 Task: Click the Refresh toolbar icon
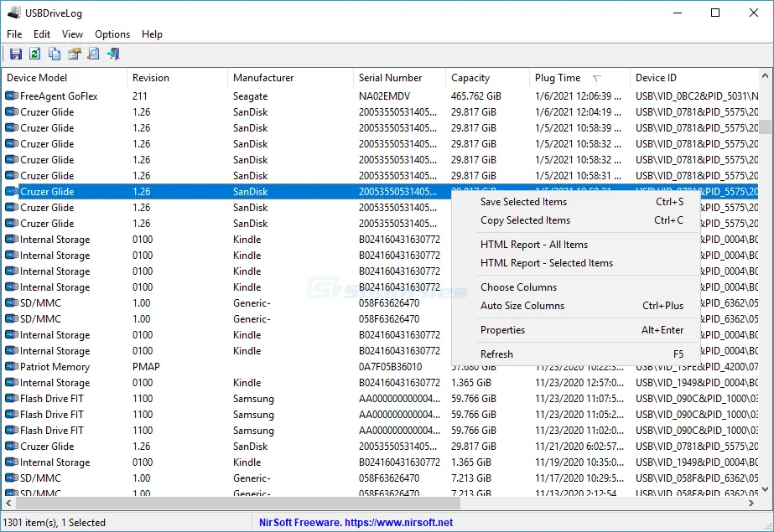coord(34,54)
